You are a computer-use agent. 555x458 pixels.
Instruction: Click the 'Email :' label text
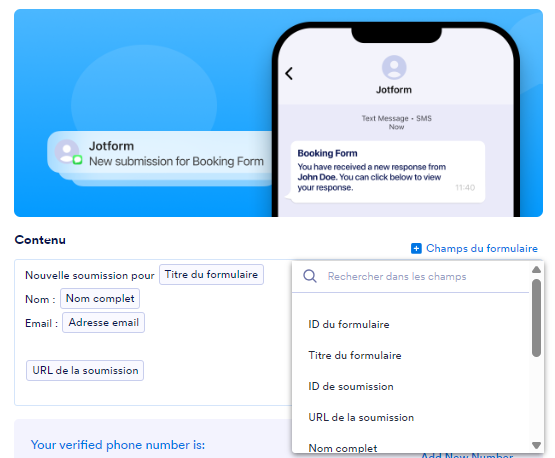click(41, 323)
